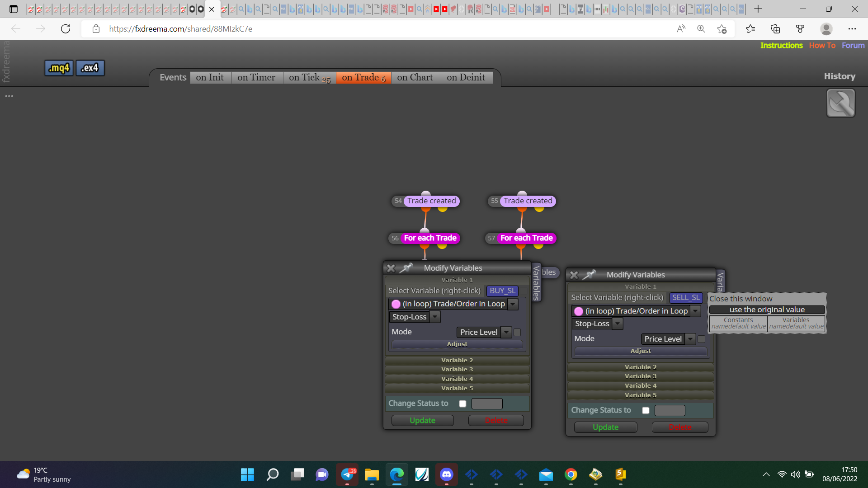This screenshot has width=868, height=488.
Task: Open Trade/Order in Loop dropdown in SELL_SL window
Action: pyautogui.click(x=696, y=311)
